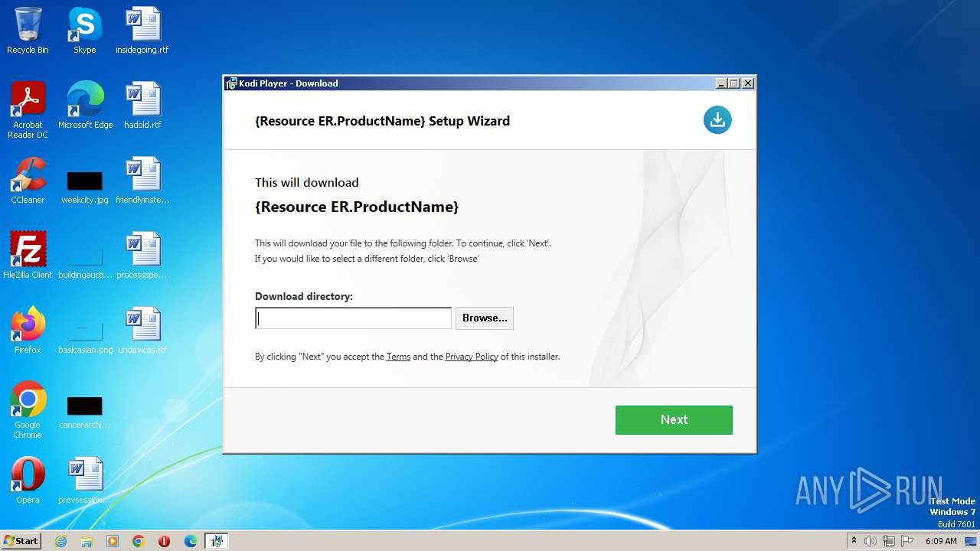Image resolution: width=980 pixels, height=551 pixels.
Task: Select the hadold.rtf desktop file
Action: click(x=142, y=106)
